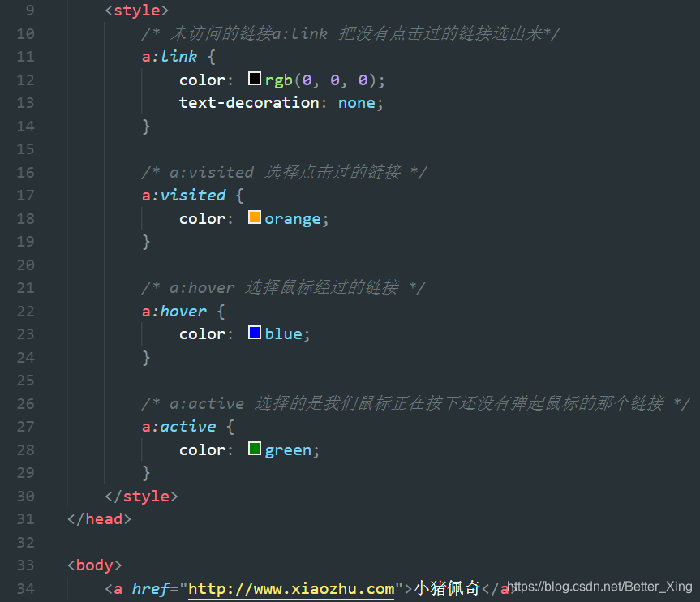Click the 'color' property on line 28
The width and height of the screenshot is (700, 602).
[202, 450]
